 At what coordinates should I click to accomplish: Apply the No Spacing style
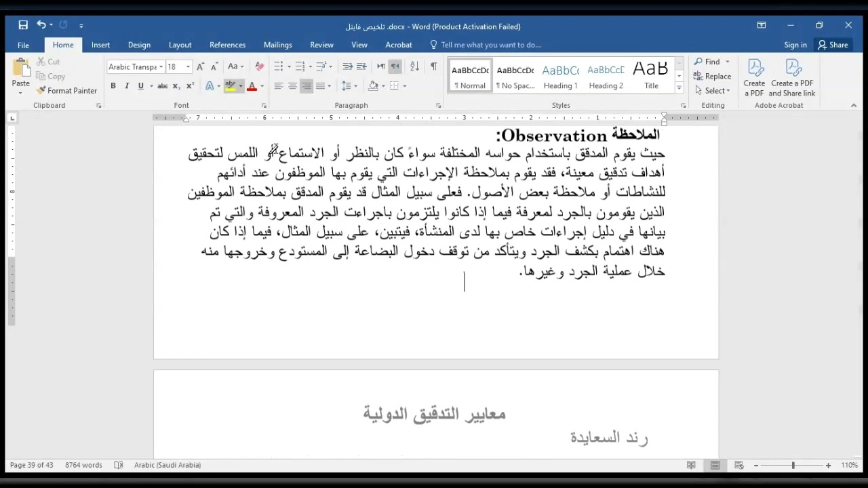(x=515, y=75)
